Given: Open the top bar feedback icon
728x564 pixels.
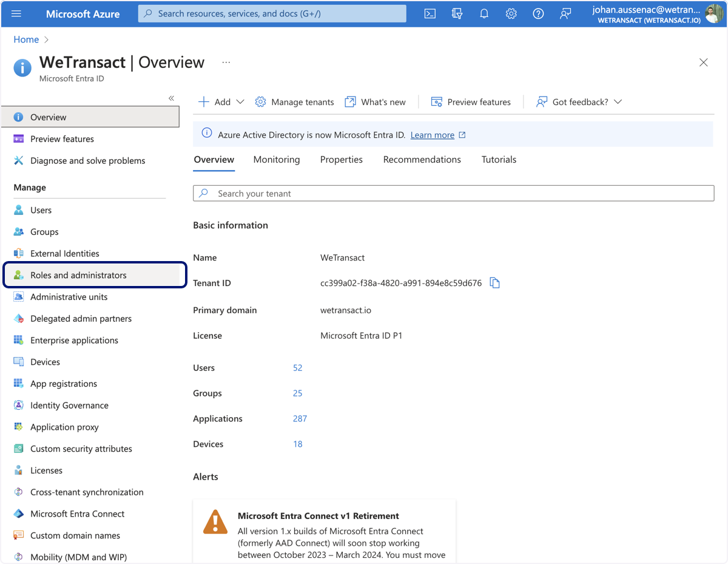Looking at the screenshot, I should pyautogui.click(x=565, y=13).
